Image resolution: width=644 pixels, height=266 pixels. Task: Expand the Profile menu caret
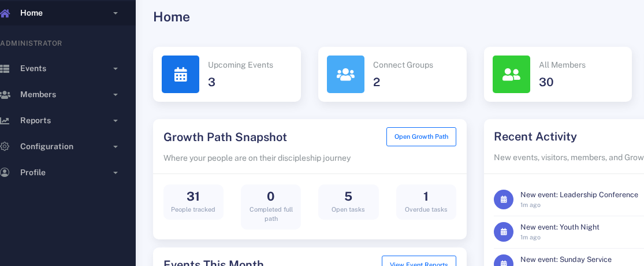point(116,172)
